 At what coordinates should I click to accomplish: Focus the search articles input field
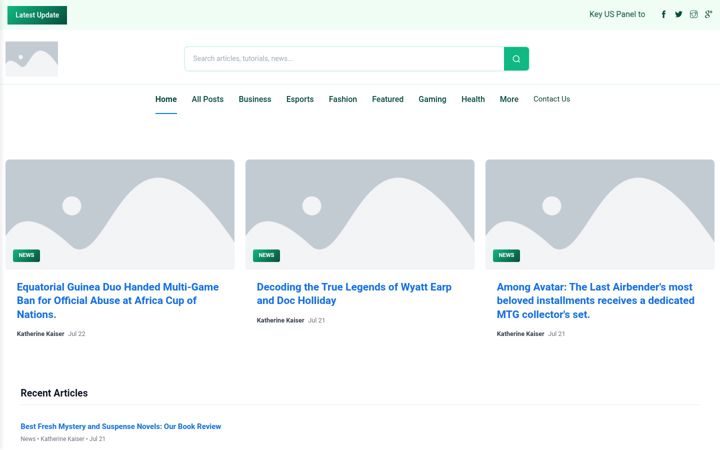pos(344,59)
